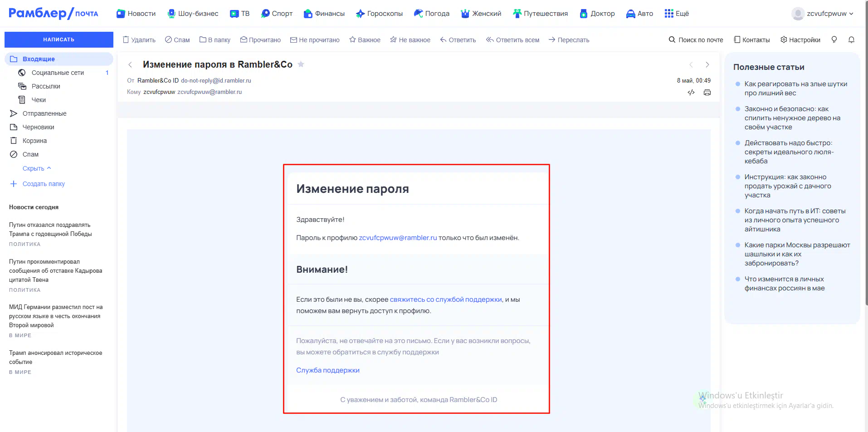Mark message as Не важное
868x432 pixels.
[x=410, y=40]
